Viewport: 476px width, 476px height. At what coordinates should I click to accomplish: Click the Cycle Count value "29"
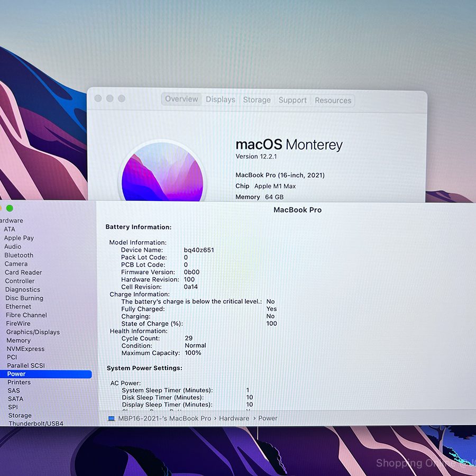coord(188,338)
